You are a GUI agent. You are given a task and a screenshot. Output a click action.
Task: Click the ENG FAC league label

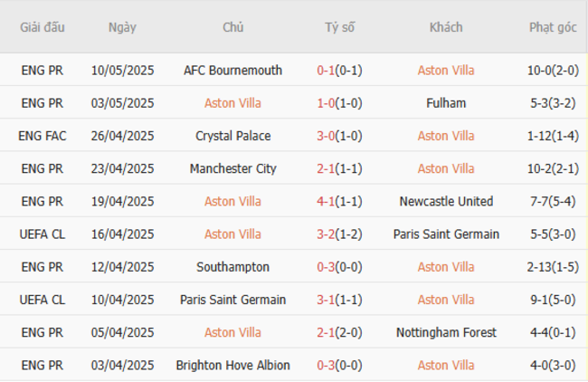[x=43, y=136]
